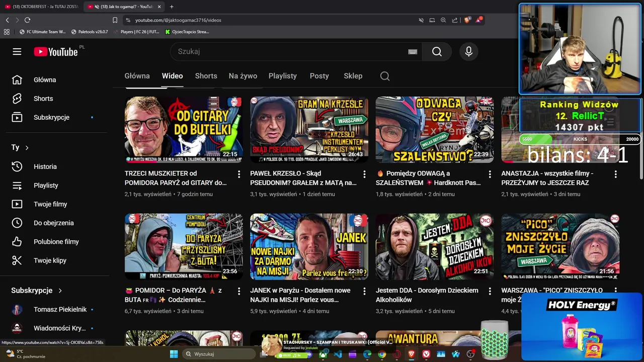Viewport: 644px width, 362px height.
Task: Select the Wideo channel tab
Action: (172, 76)
